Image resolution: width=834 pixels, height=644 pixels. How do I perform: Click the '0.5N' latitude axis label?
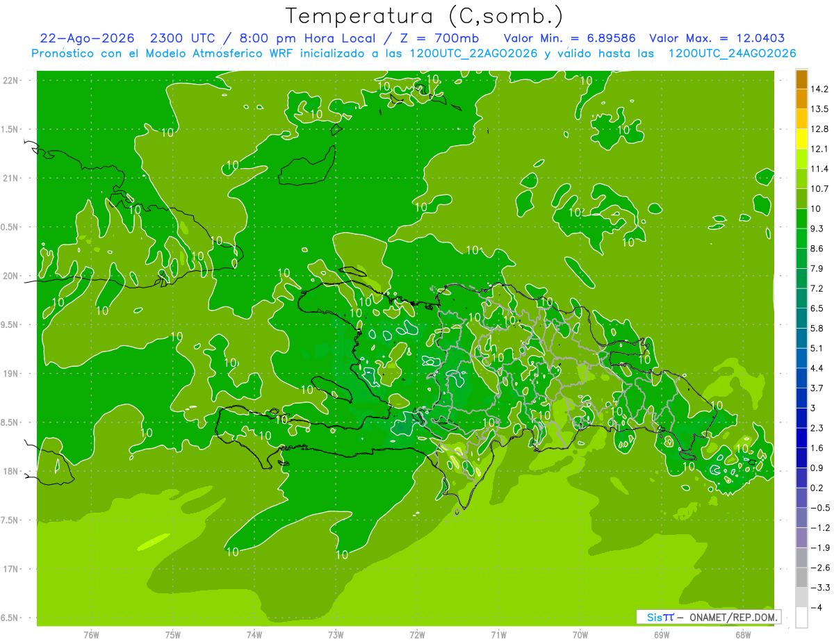(10, 227)
